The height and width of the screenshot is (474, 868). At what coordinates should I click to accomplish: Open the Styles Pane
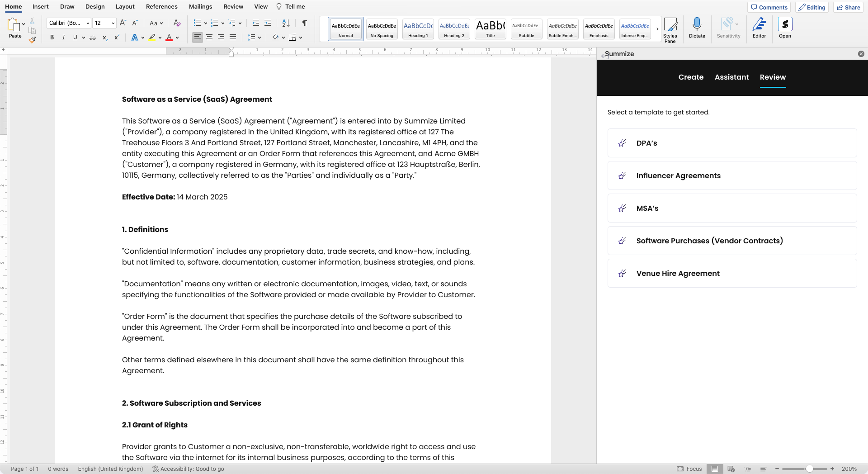[670, 30]
